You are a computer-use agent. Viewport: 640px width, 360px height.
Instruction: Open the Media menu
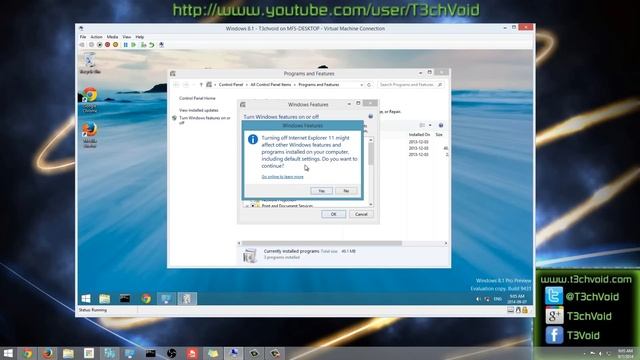(x=112, y=37)
